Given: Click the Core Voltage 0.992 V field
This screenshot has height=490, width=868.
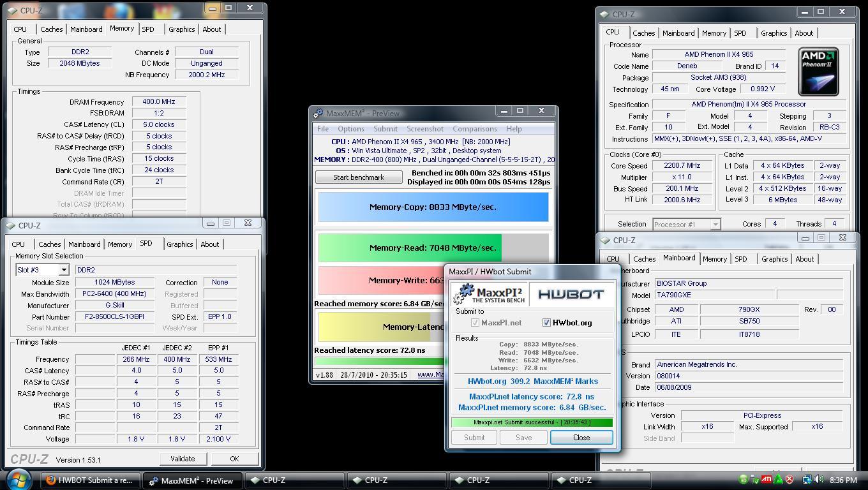Looking at the screenshot, I should pos(762,89).
